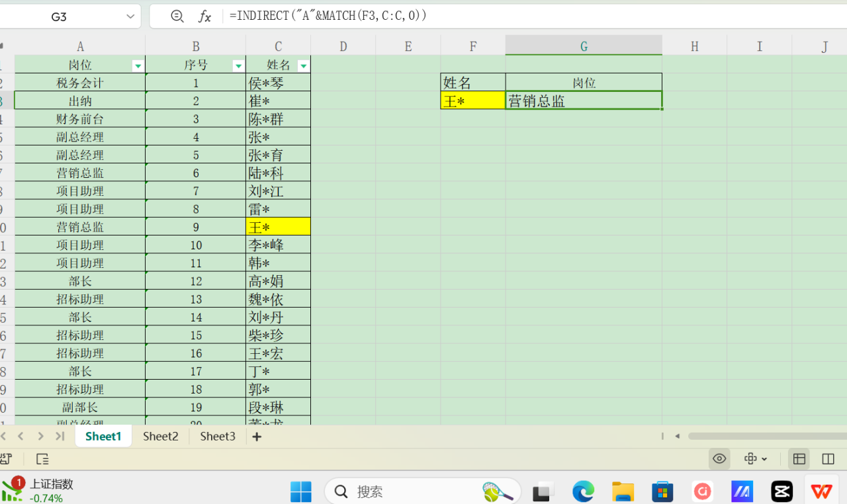Click the fx insert function icon
The image size is (847, 504).
pos(205,17)
